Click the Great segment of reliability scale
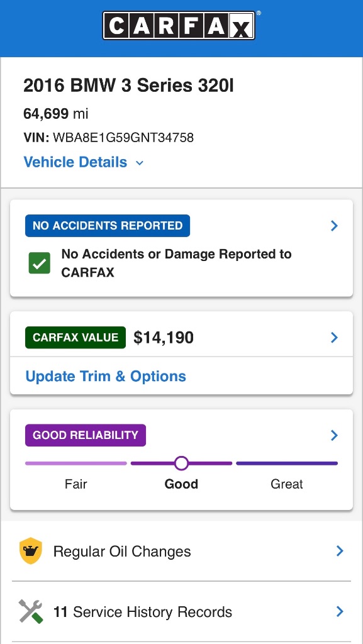The image size is (363, 644). point(287,464)
